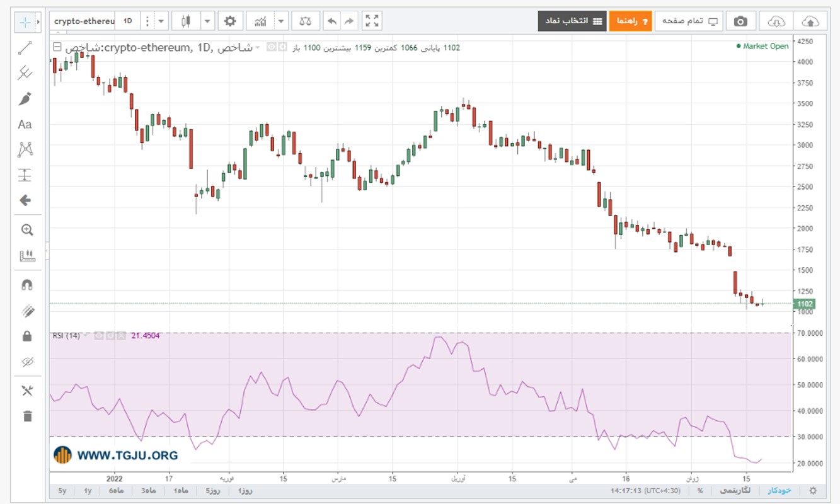The width and height of the screenshot is (840, 504).
Task: Select the trend line drawing tool
Action: (25, 48)
